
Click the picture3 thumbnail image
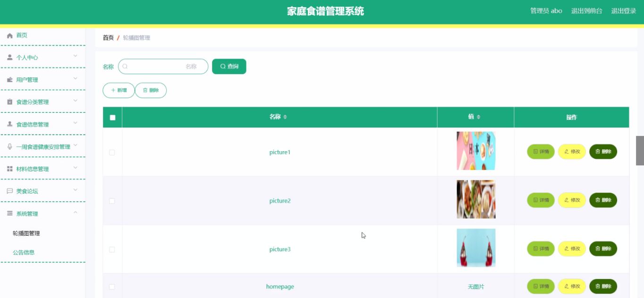[476, 248]
